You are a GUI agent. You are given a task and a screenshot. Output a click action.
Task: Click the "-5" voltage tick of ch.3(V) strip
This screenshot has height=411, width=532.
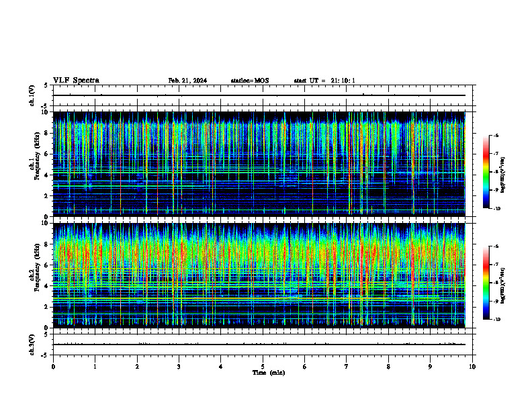pos(46,355)
